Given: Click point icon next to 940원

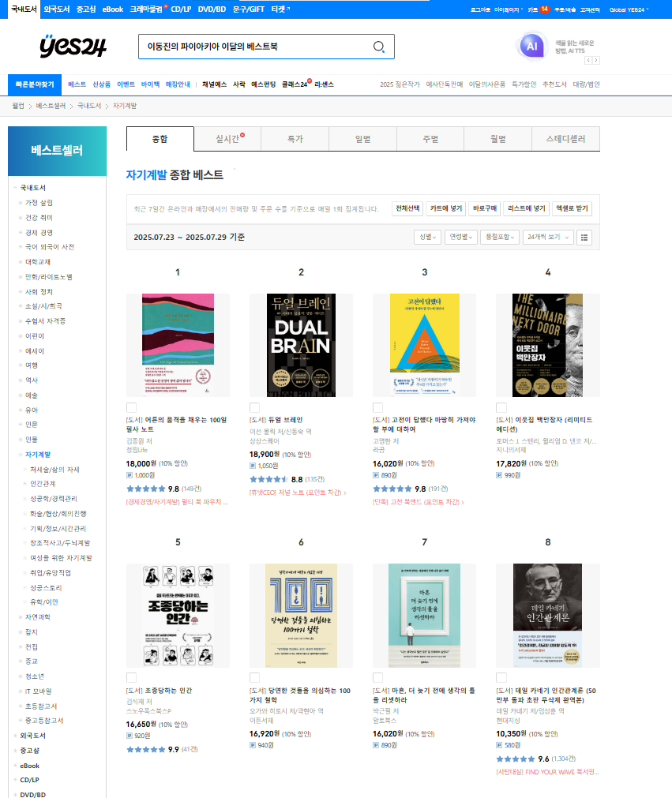Looking at the screenshot, I should pos(253,745).
